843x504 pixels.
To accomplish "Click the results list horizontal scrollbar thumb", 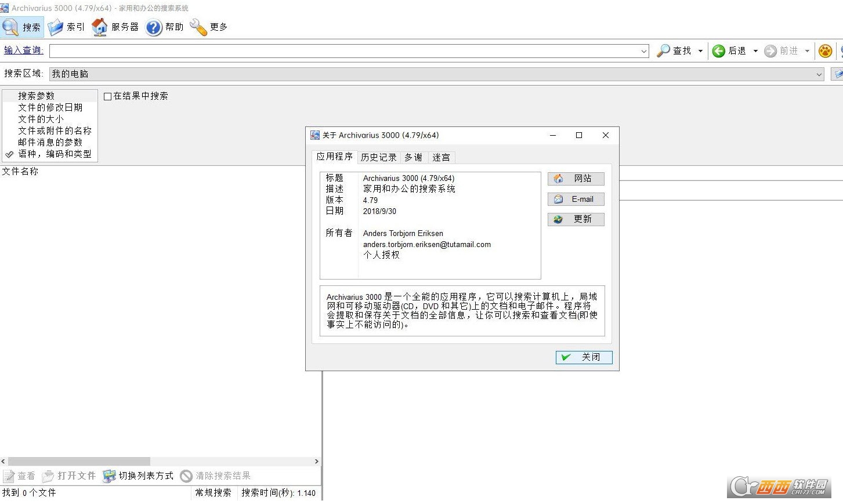I will coord(79,462).
